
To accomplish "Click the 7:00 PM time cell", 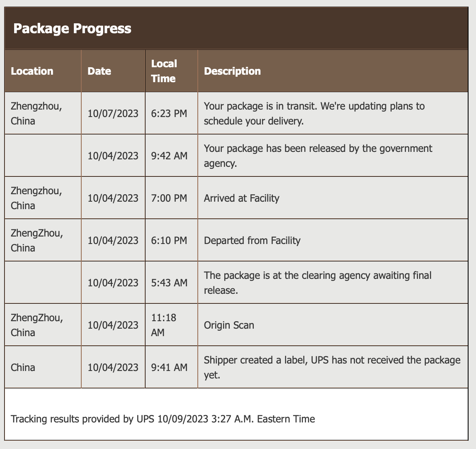I will pos(169,198).
